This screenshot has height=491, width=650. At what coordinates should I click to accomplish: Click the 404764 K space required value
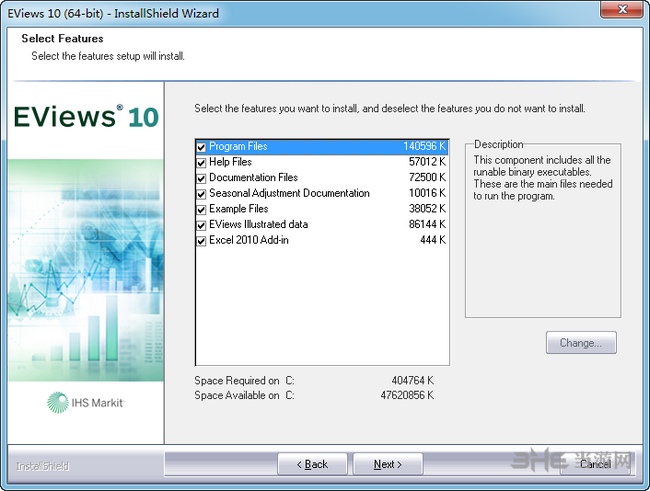[x=412, y=380]
